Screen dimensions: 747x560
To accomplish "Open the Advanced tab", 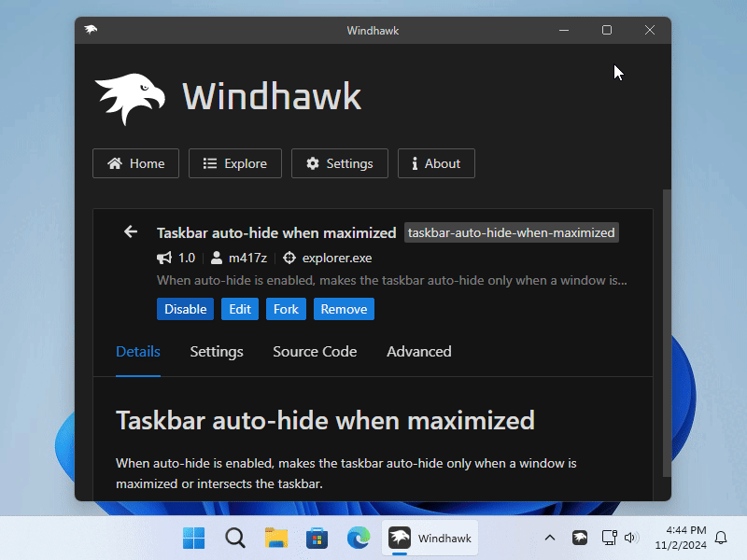I will pos(418,352).
